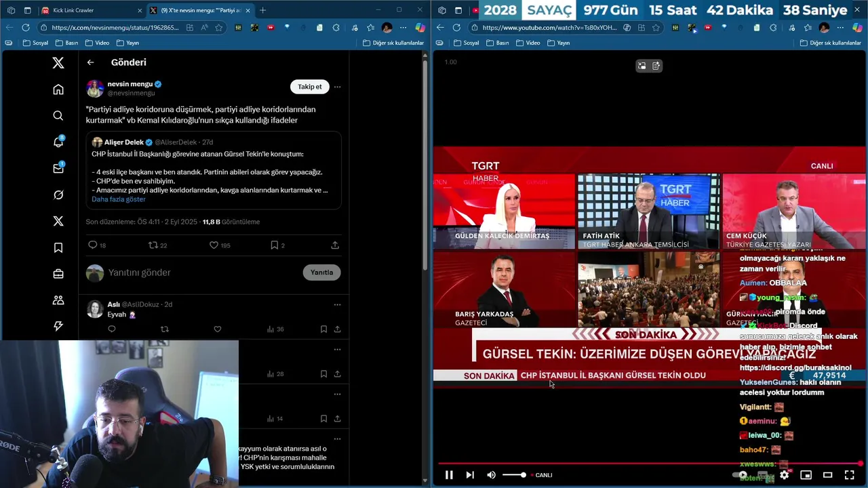The image size is (868, 488).
Task: Open Edge menu (three dots) in left browser
Action: coord(403,28)
